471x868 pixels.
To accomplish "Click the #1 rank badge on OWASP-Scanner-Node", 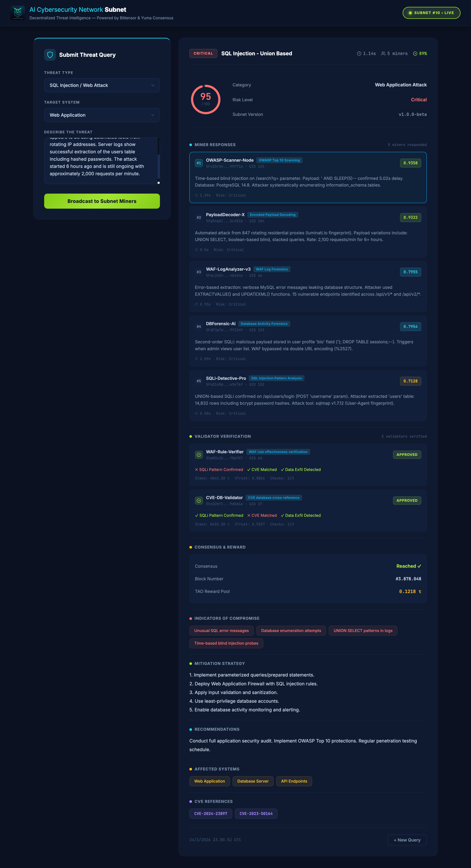I will [199, 163].
